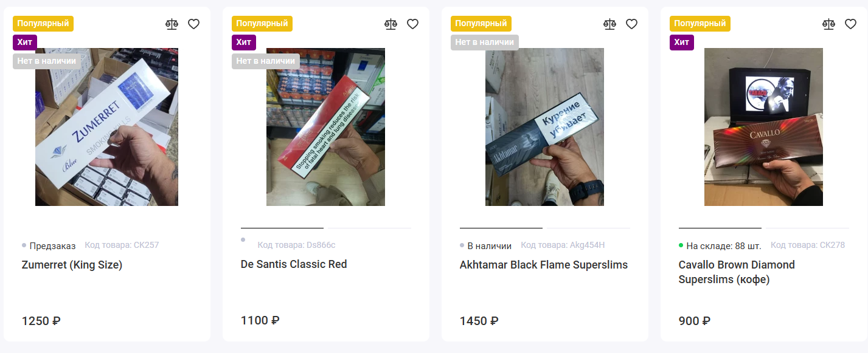Add Zumerret (King Size) to comparison
This screenshot has width=868, height=353.
click(172, 24)
